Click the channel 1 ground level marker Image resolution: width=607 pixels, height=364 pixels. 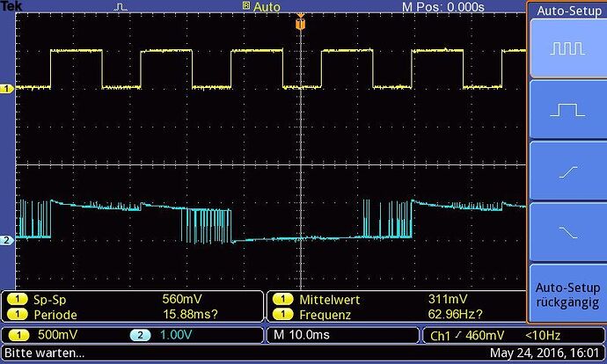coord(10,89)
